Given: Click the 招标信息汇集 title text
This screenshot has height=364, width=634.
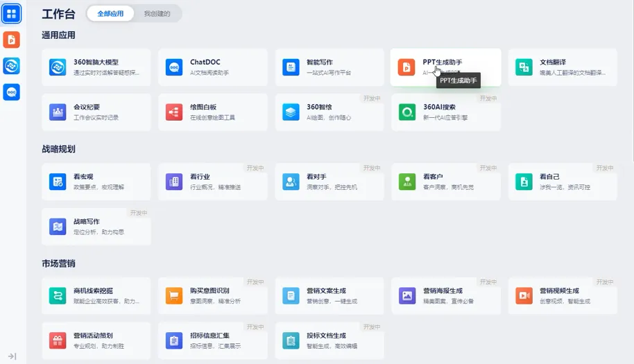Looking at the screenshot, I should [209, 336].
